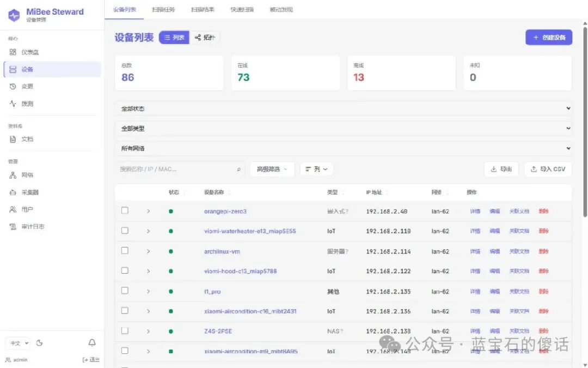This screenshot has width=588, height=368.
Task: Toggle dark mode with the moon icon
Action: [x=39, y=343]
